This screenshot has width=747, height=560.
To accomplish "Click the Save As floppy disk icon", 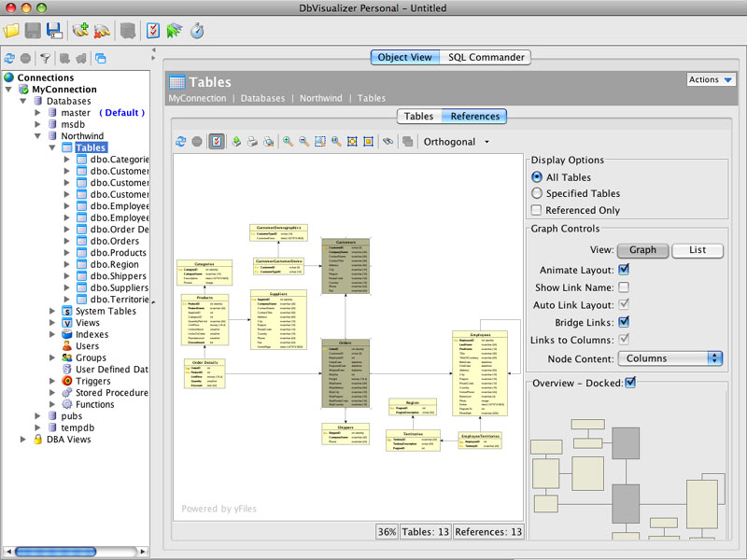I will tap(55, 31).
